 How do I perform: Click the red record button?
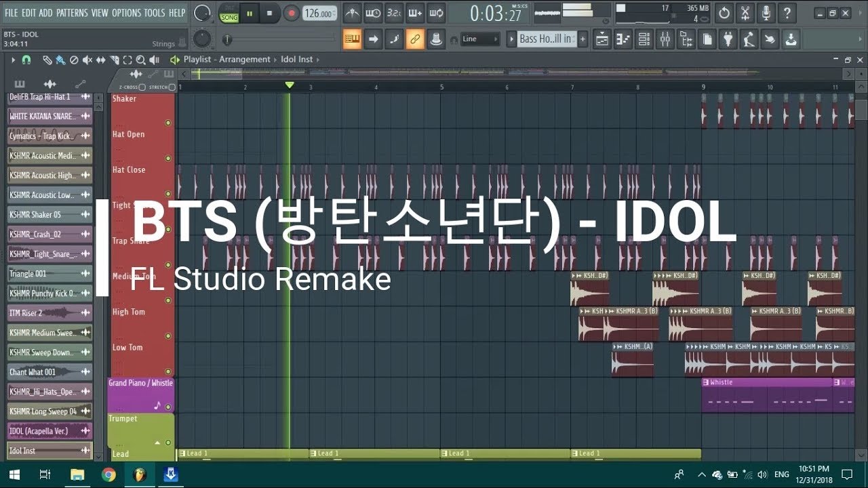pyautogui.click(x=291, y=13)
